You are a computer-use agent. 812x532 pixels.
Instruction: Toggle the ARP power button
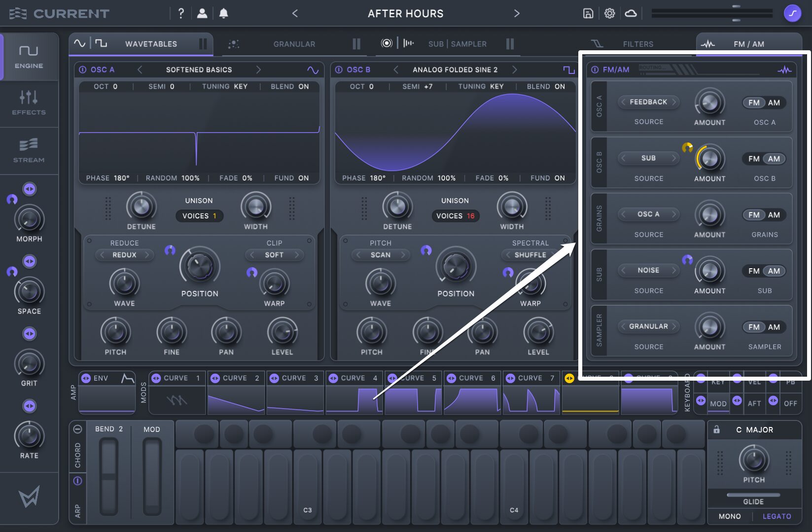[77, 481]
